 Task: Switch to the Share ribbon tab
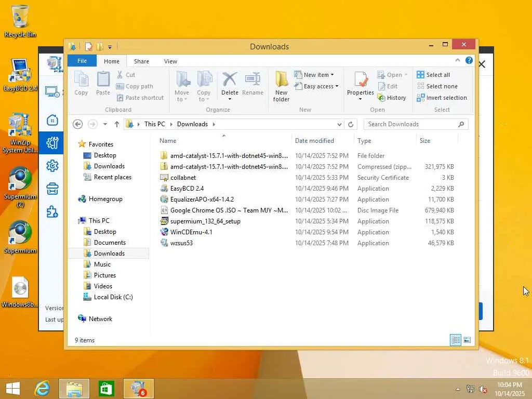point(141,61)
